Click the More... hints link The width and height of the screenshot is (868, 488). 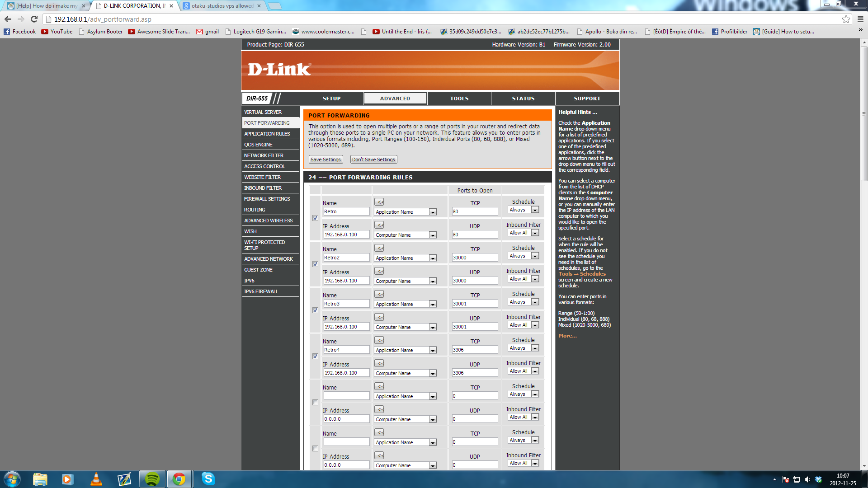(x=567, y=336)
